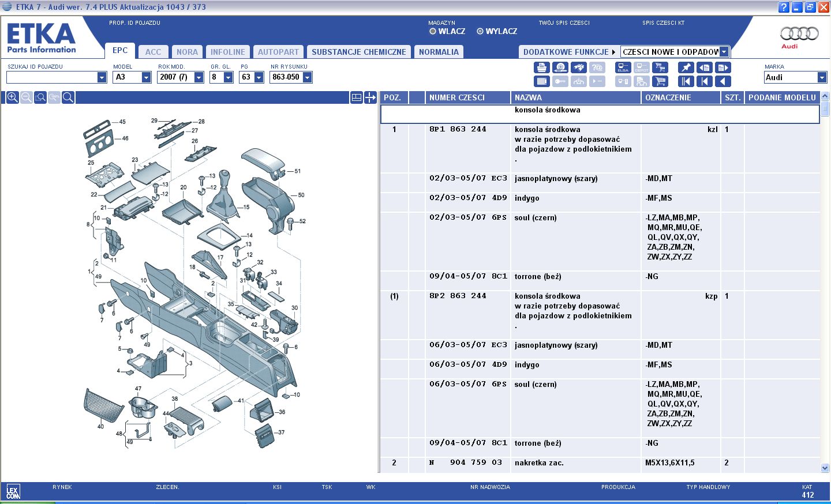Click the panel divider move icon
This screenshot has width=831, height=504.
tap(370, 97)
